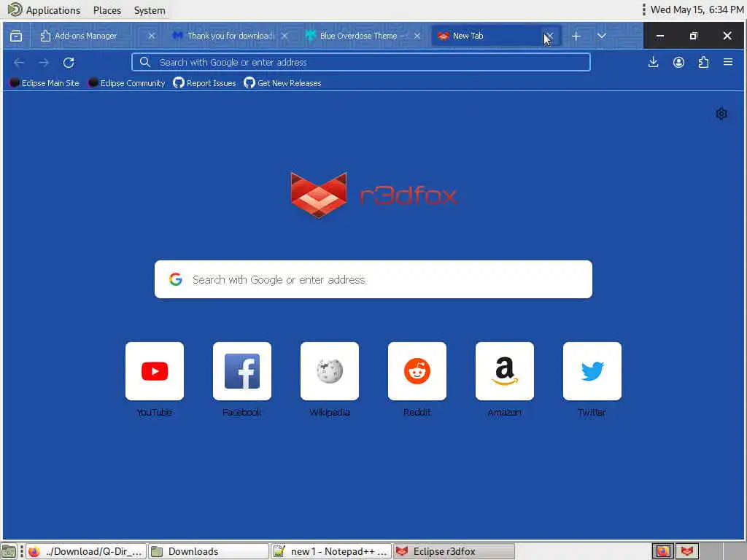
Task: Click show desktop icon in bottom panel
Action: click(x=9, y=551)
